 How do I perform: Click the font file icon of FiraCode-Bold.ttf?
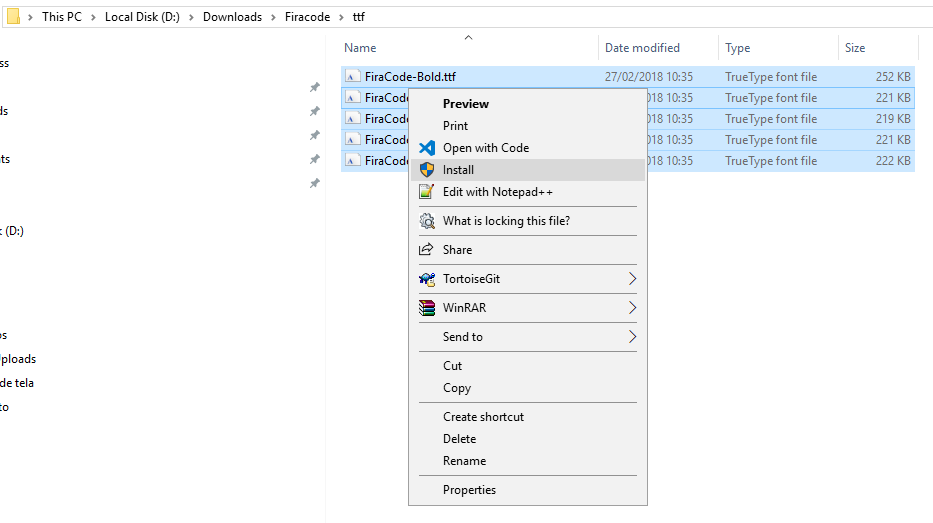pyautogui.click(x=353, y=77)
